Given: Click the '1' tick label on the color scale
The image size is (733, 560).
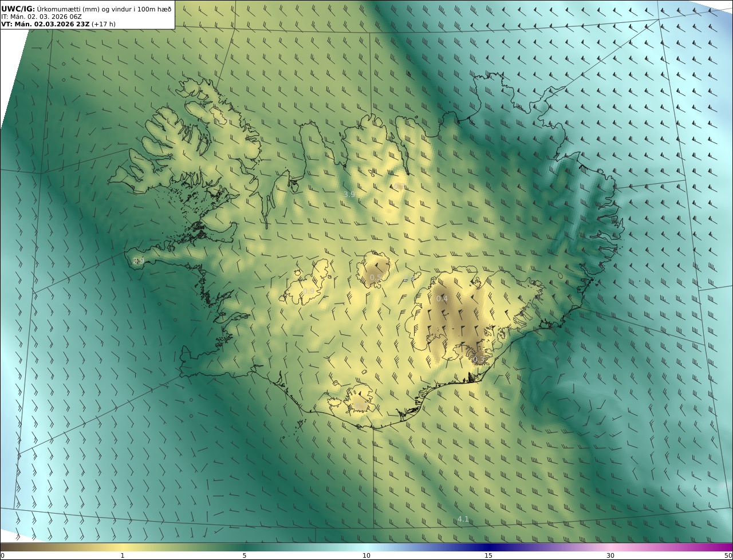Looking at the screenshot, I should 122,555.
